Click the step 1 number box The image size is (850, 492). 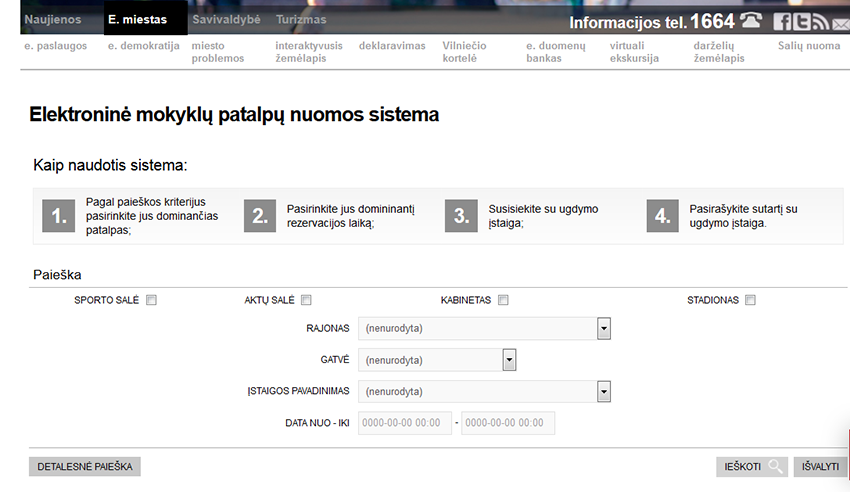pyautogui.click(x=59, y=216)
